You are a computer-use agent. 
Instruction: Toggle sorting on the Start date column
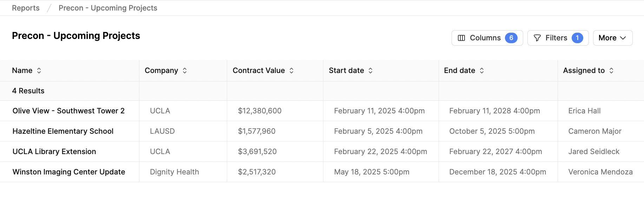370,71
